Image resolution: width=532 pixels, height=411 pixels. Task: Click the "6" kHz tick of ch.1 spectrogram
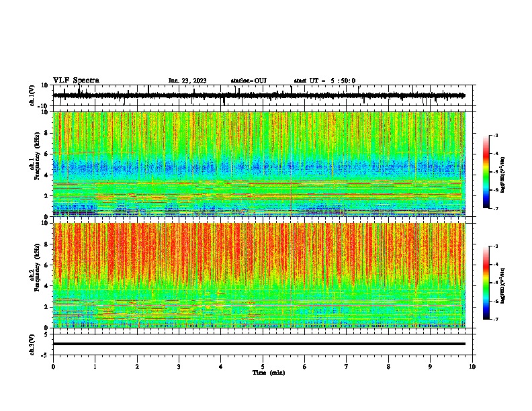click(46, 154)
